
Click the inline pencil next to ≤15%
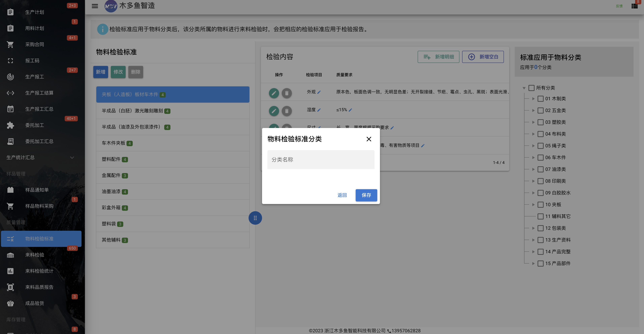[x=350, y=110]
